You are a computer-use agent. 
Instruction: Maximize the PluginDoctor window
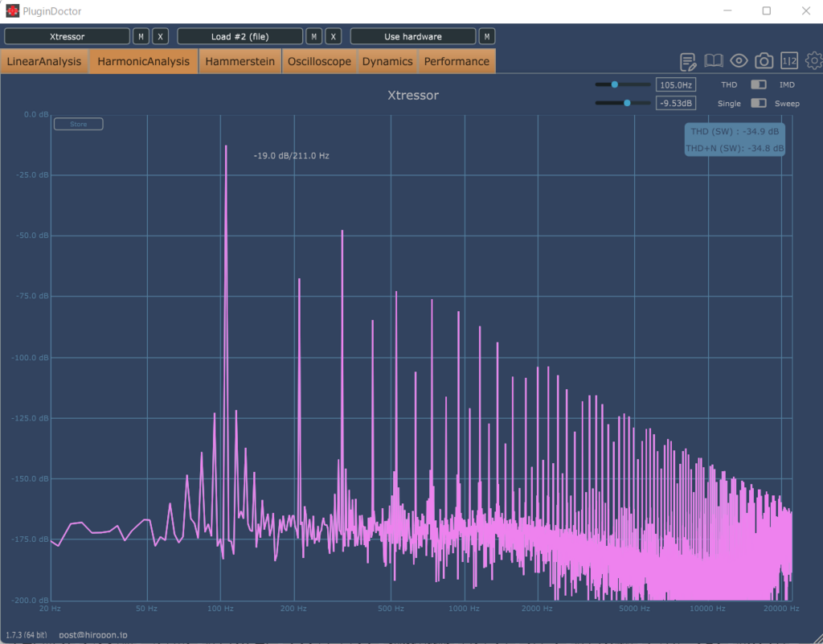[766, 11]
